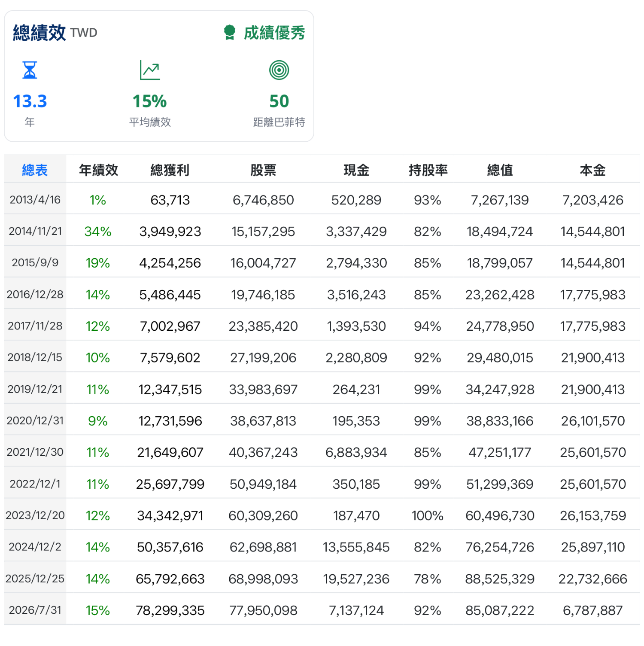Click the green award badge beside 成績優秀

[230, 33]
